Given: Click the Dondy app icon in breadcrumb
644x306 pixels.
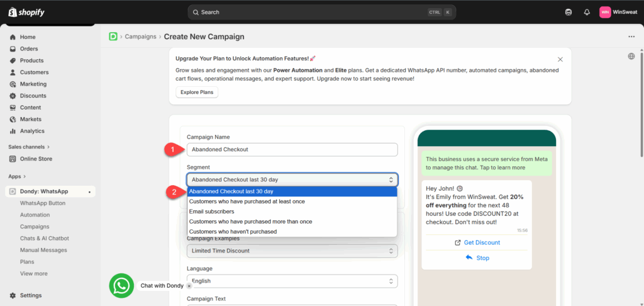Looking at the screenshot, I should (113, 37).
